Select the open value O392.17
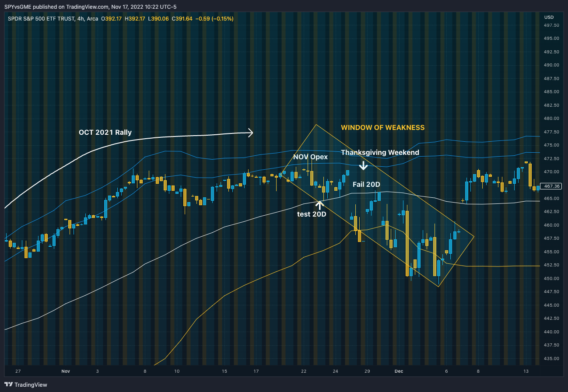Screen dimensions: 568x392 pos(112,19)
